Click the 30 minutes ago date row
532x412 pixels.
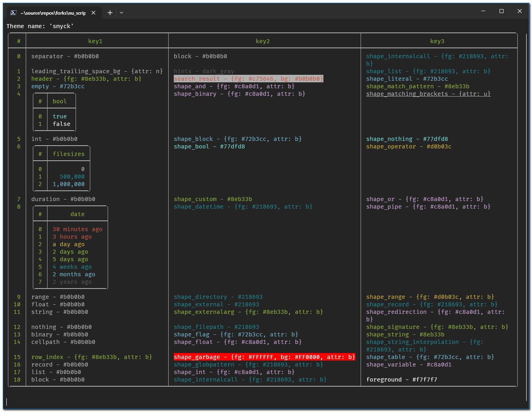pos(78,229)
